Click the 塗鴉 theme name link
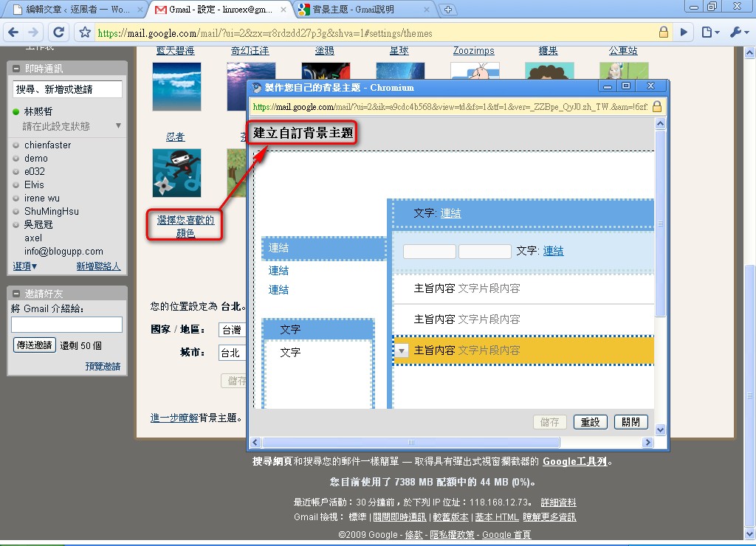This screenshot has width=756, height=546. click(325, 51)
